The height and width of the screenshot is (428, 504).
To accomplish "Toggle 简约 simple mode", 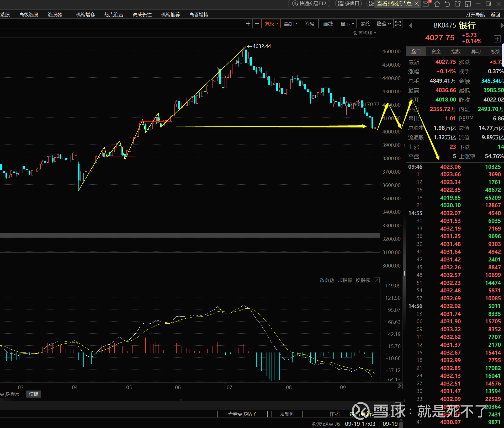I will 365,24.
